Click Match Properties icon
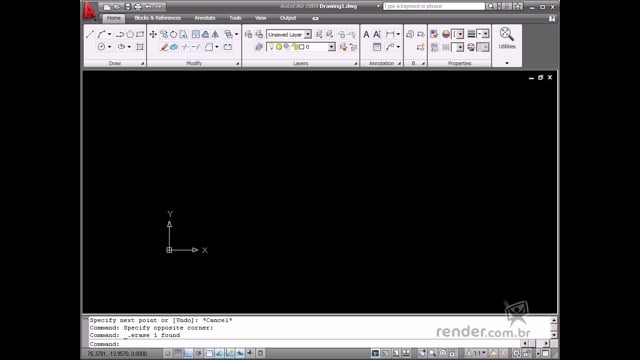Screen dimensions: 640x360 (434, 34)
